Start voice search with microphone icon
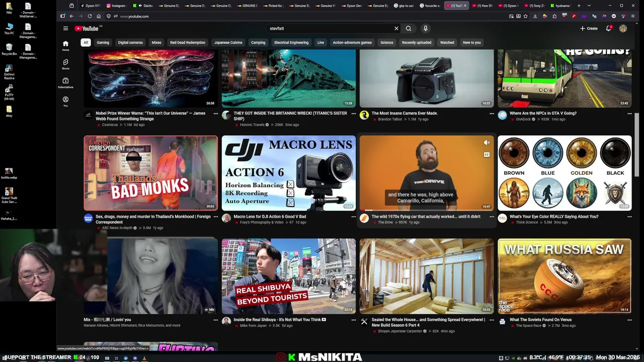 coord(425,29)
